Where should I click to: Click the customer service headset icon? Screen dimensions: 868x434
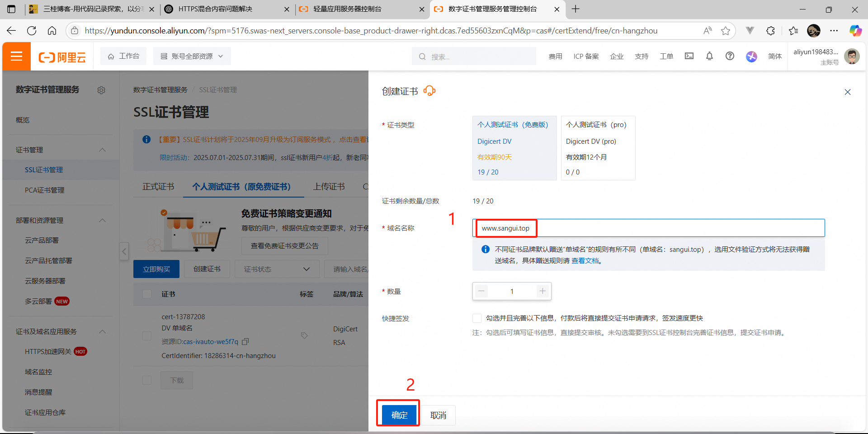click(429, 91)
